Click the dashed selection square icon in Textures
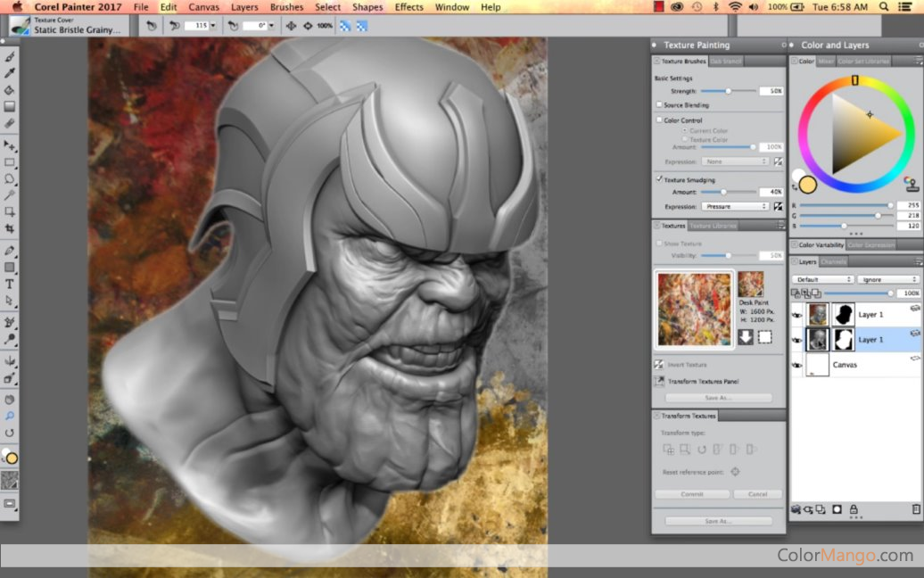Screen dimensions: 924x578 pos(765,337)
